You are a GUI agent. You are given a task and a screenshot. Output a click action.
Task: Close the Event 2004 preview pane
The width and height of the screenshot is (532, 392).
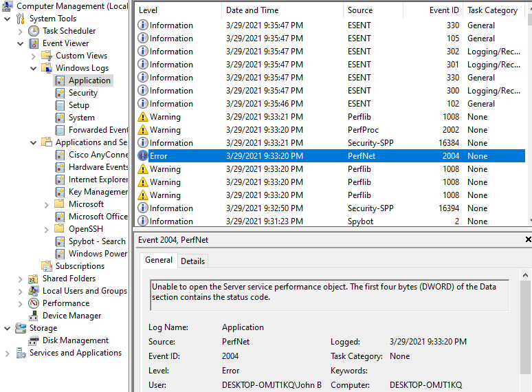(528, 240)
